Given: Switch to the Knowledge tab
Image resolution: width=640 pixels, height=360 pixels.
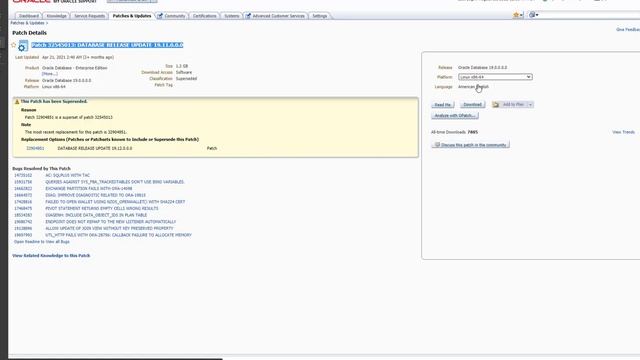Looking at the screenshot, I should [x=56, y=16].
